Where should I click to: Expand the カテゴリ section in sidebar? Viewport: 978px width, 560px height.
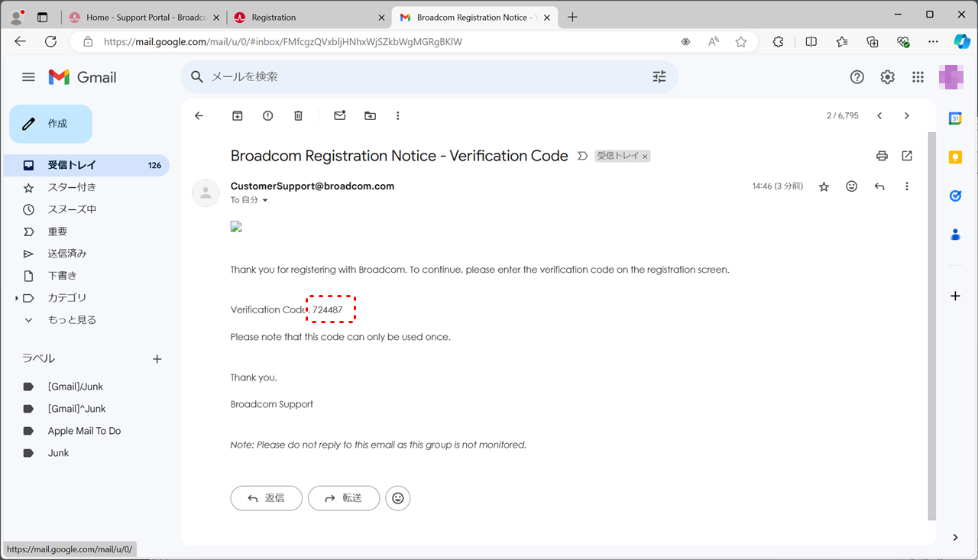coord(17,298)
